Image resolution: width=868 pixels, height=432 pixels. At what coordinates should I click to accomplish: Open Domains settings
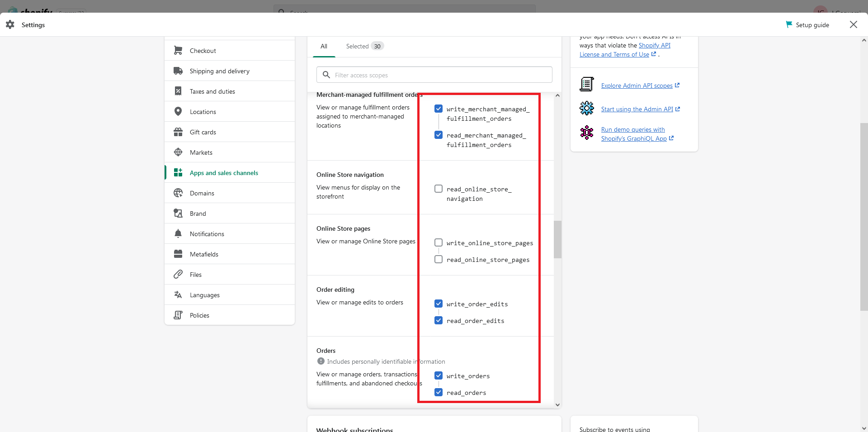tap(230, 193)
